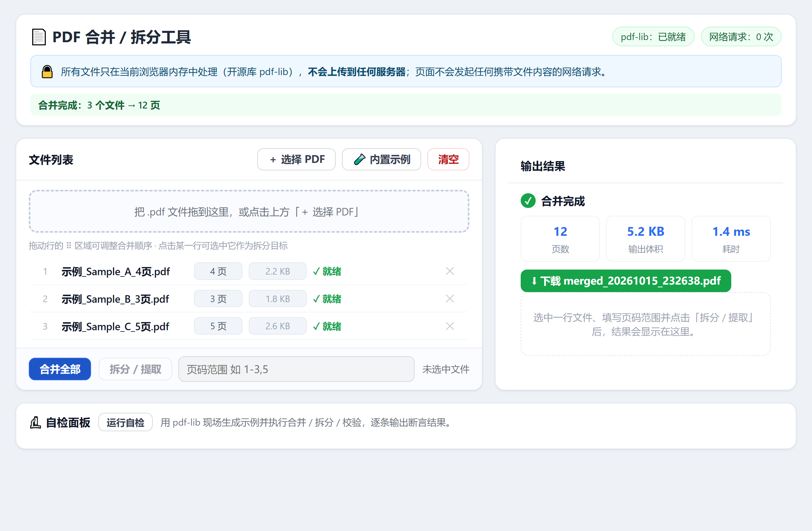Screen dimensions: 812x531
Task: Click the document icon beside the PDF 合并 title
Action: point(38,37)
